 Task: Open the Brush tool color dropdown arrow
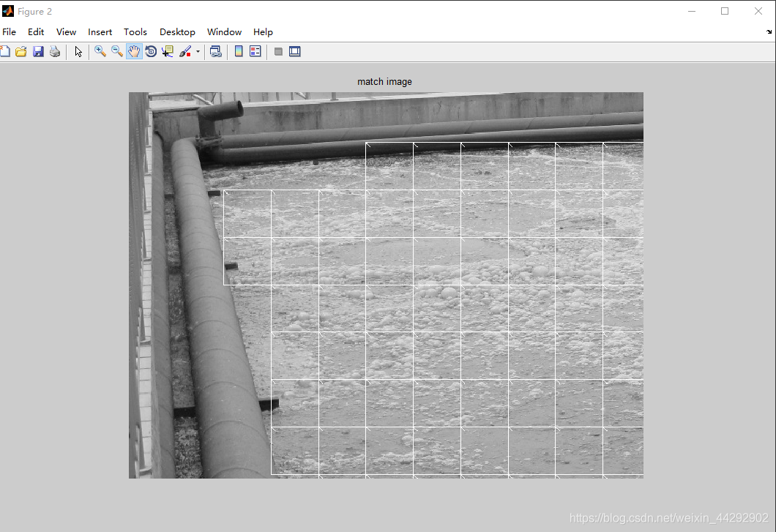(x=198, y=51)
